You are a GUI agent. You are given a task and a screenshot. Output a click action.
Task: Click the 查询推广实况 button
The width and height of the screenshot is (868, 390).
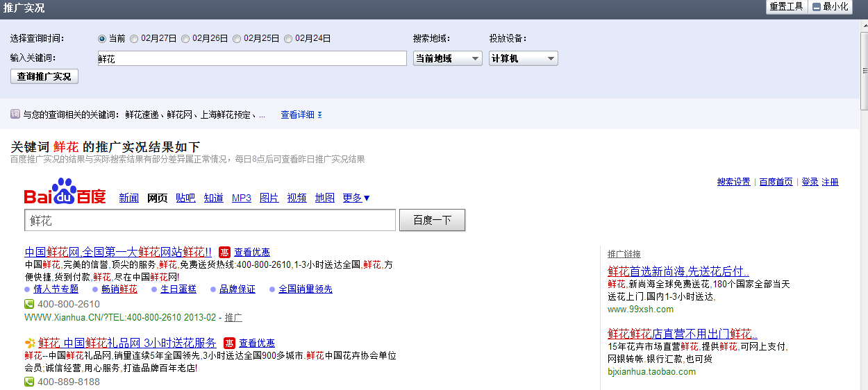point(44,76)
